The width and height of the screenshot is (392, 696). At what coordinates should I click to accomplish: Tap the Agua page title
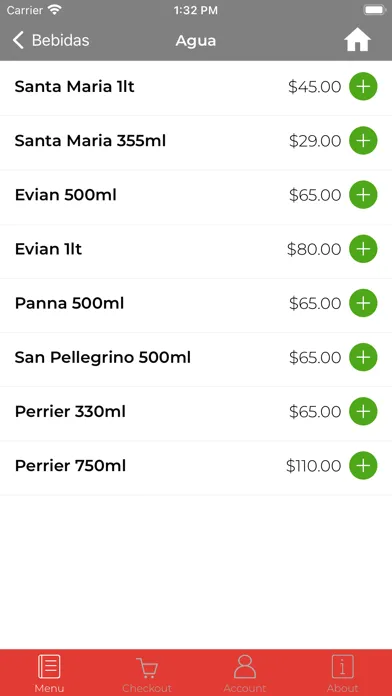tap(196, 41)
